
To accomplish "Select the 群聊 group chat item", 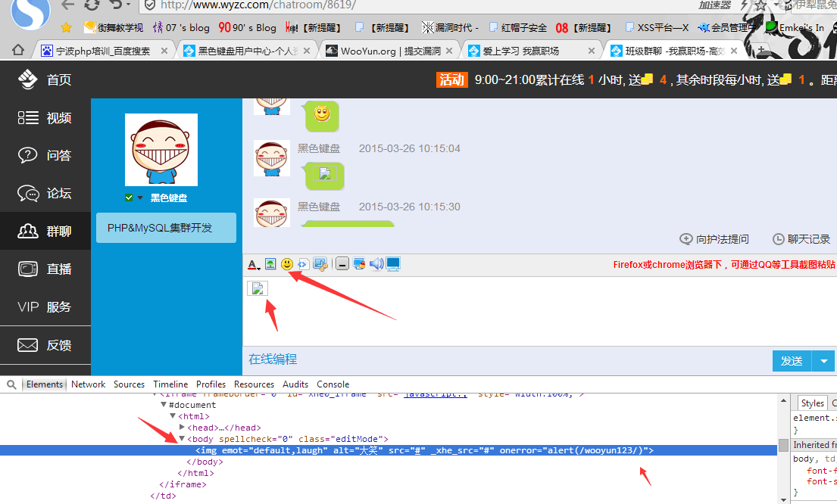I will (x=45, y=231).
